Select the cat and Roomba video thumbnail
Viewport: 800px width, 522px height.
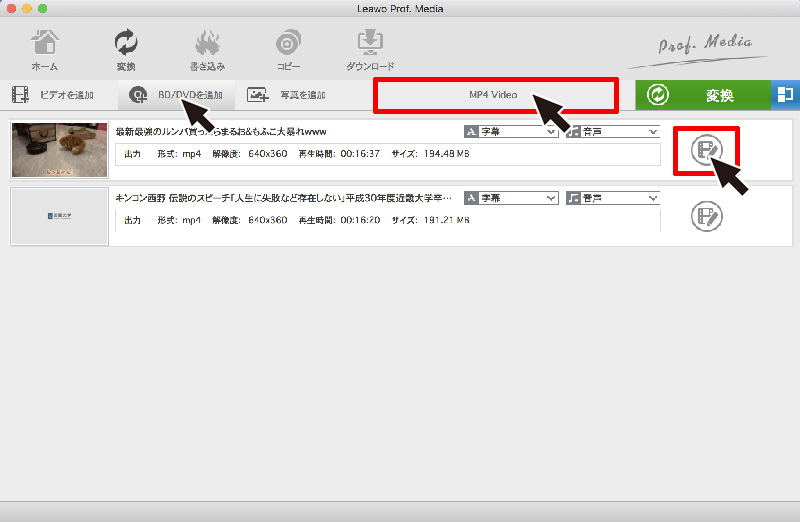click(60, 150)
